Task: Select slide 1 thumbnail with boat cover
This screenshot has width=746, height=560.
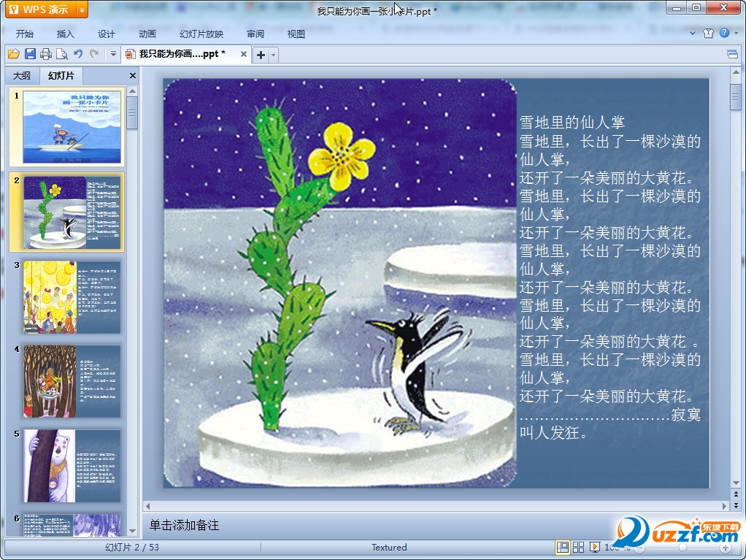Action: tap(72, 127)
